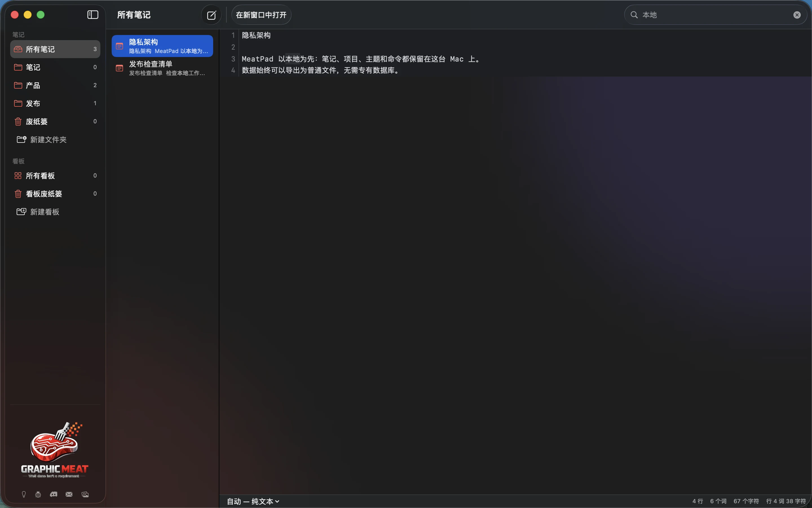Select 所有看板 in the sidebar
Screen dimensions: 812x508
[x=55, y=176]
